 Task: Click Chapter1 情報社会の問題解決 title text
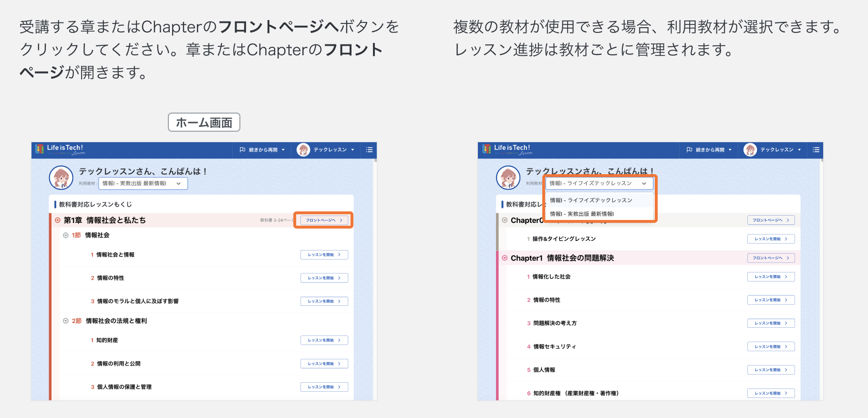[562, 258]
